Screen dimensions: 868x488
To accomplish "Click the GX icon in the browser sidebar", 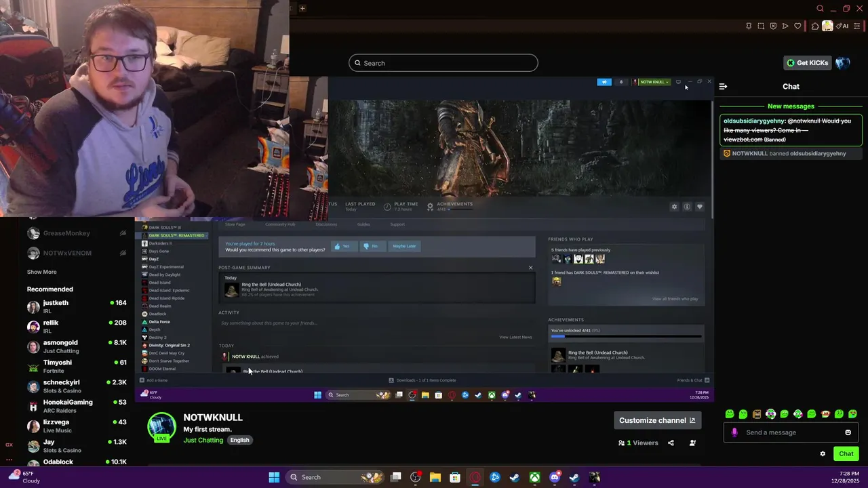I will click(x=9, y=445).
